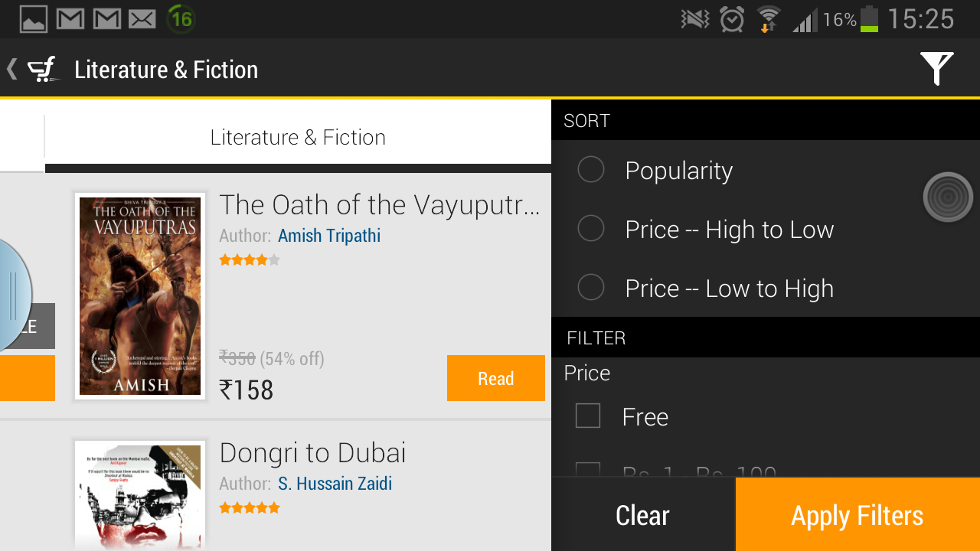Viewport: 980px width, 551px height.
Task: Collapse the Price filter group
Action: (x=586, y=373)
